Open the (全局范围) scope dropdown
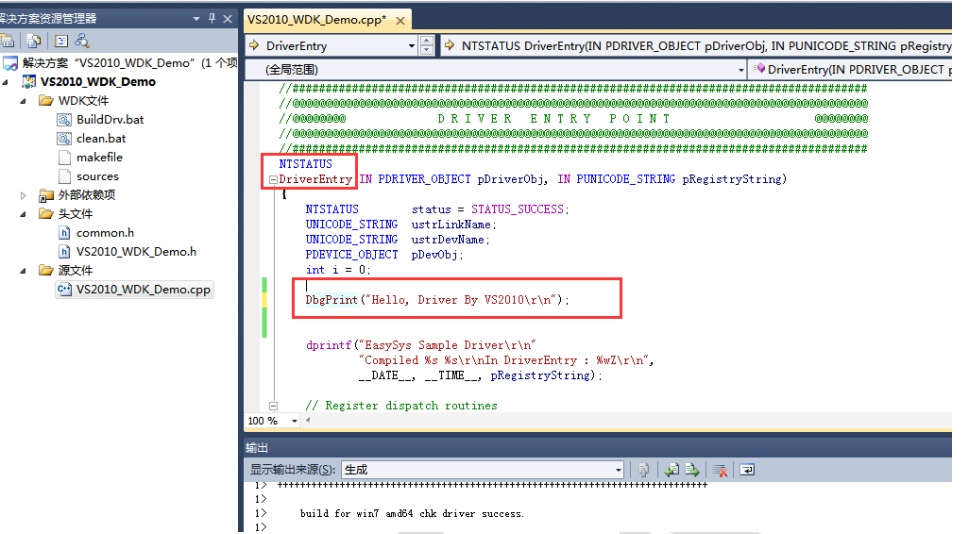The image size is (971, 534). pyautogui.click(x=741, y=70)
